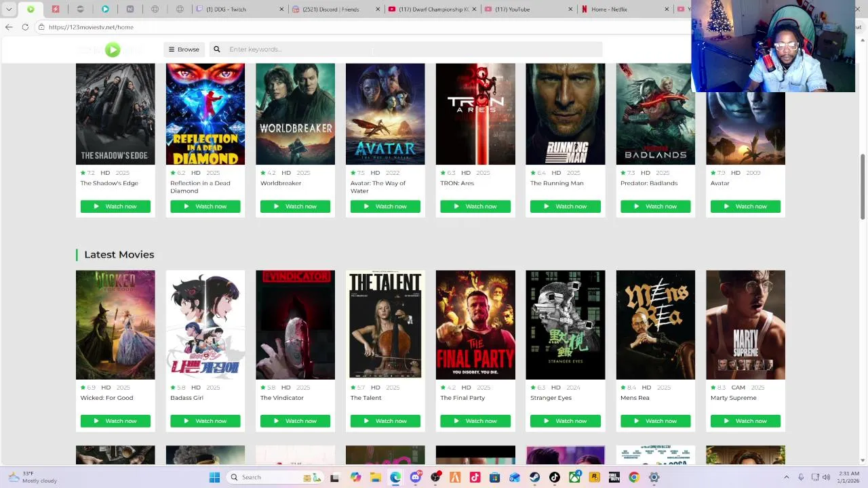Open the Rockstar Games launcher taskbar icon
The image size is (868, 488).
pos(595,477)
